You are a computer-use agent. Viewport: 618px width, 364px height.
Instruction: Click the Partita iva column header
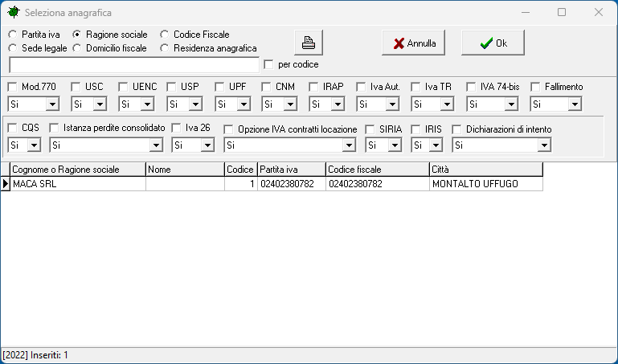pyautogui.click(x=290, y=170)
